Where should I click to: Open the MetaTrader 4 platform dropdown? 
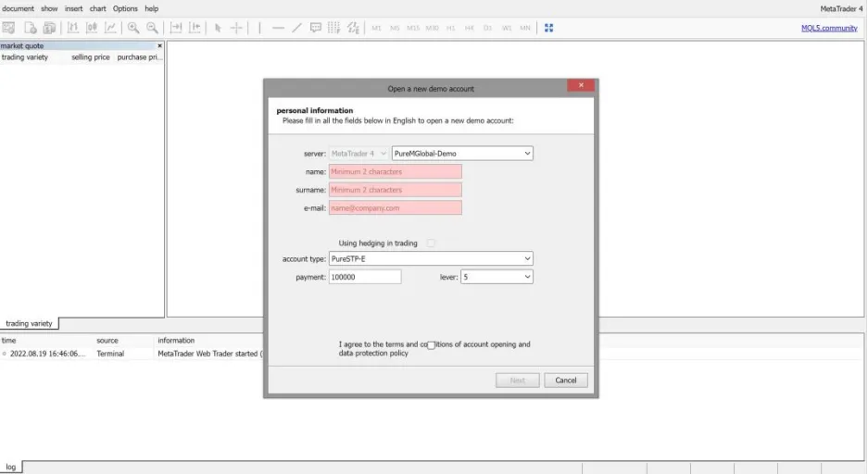(x=359, y=153)
